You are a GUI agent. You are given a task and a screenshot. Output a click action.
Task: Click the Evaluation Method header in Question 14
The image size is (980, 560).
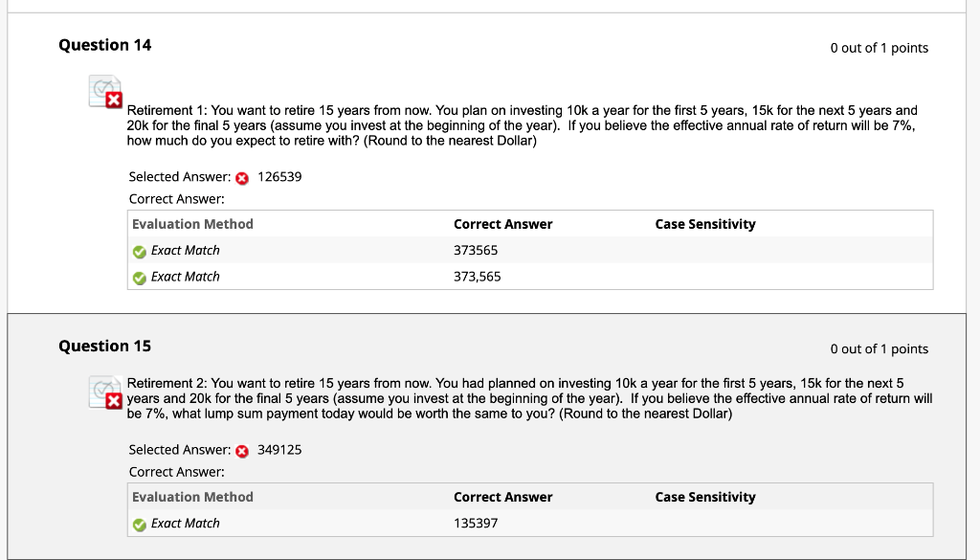192,224
